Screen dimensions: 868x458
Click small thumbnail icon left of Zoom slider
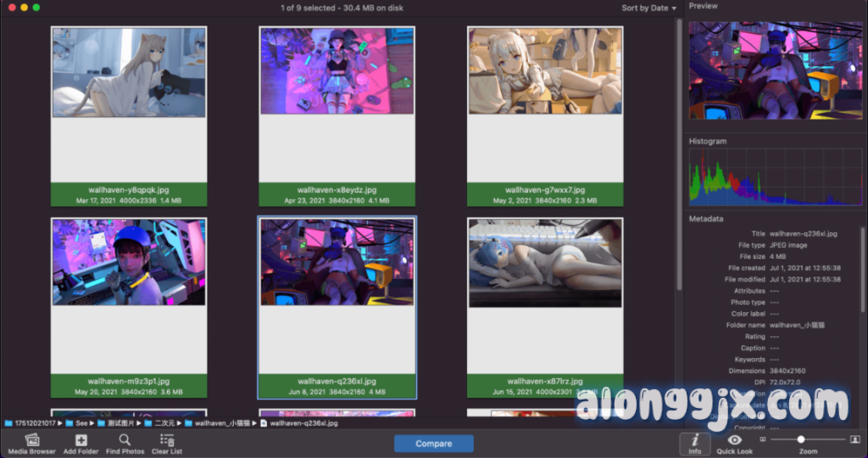coord(762,439)
